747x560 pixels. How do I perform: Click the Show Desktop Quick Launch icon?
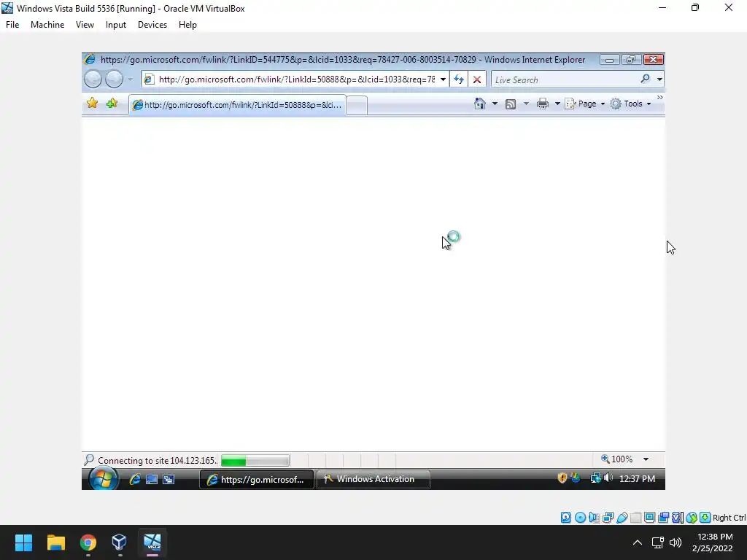152,480
